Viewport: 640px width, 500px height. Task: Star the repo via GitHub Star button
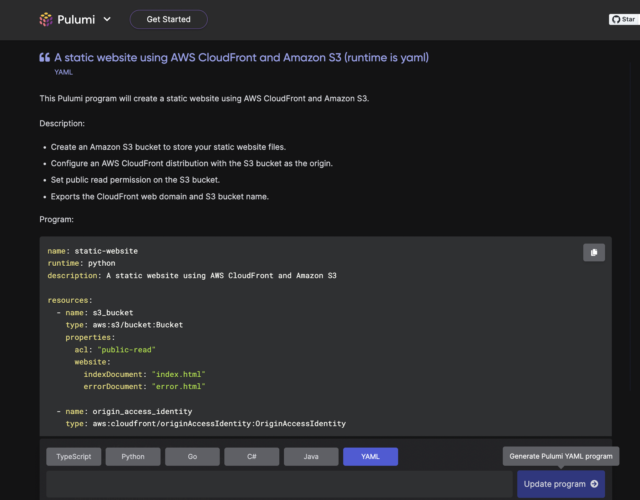point(624,19)
